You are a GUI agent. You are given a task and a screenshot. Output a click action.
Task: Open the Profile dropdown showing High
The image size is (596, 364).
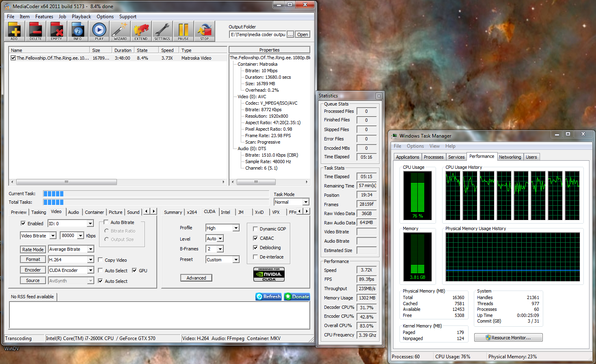click(x=236, y=228)
